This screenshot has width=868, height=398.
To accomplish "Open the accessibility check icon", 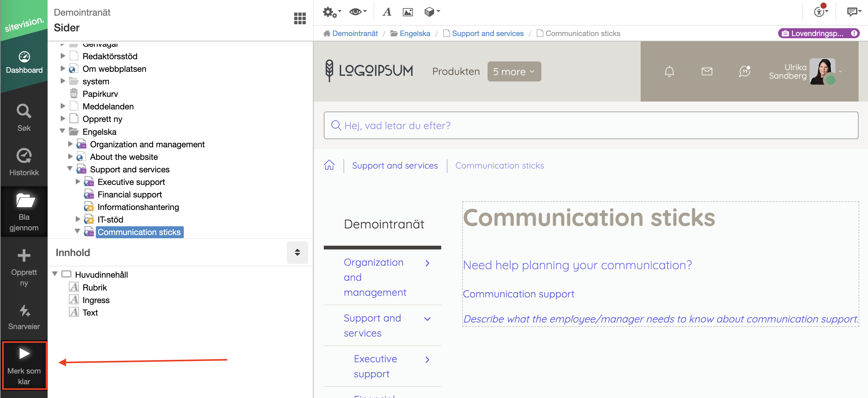I will [820, 12].
